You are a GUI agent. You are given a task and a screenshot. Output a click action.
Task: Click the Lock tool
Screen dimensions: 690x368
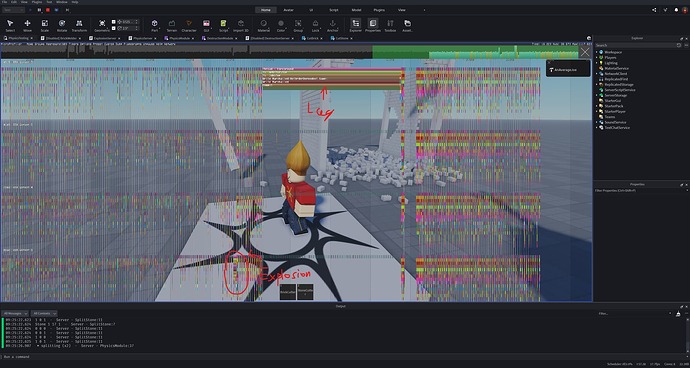point(316,26)
